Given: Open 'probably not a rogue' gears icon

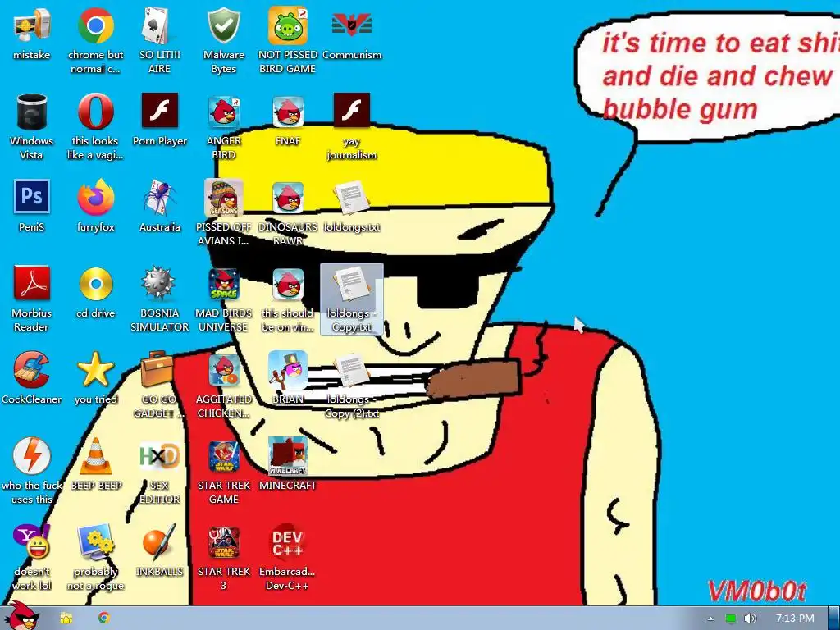Looking at the screenshot, I should click(95, 541).
